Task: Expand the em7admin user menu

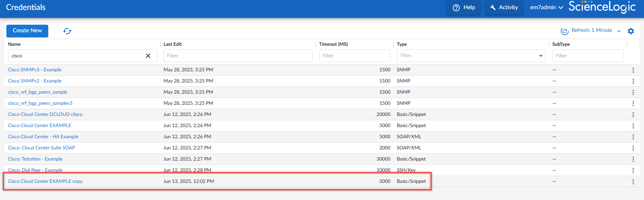Action: (546, 8)
